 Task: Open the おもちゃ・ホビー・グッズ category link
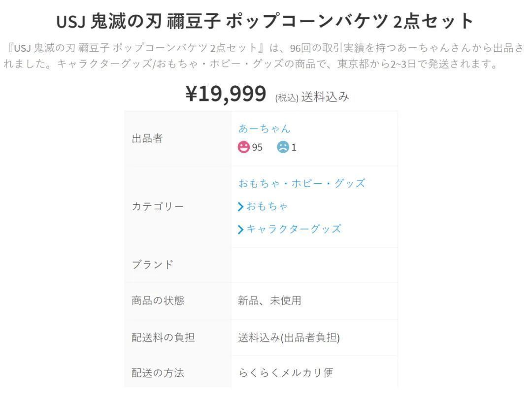[x=301, y=183]
